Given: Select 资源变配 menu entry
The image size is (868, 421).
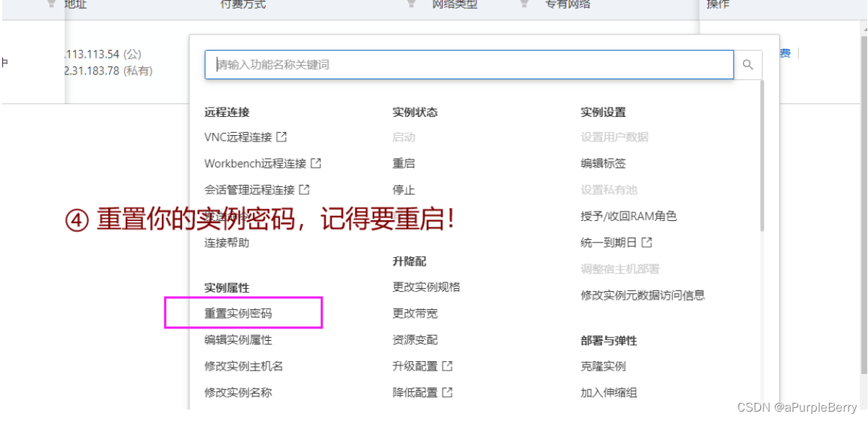Looking at the screenshot, I should [x=415, y=339].
